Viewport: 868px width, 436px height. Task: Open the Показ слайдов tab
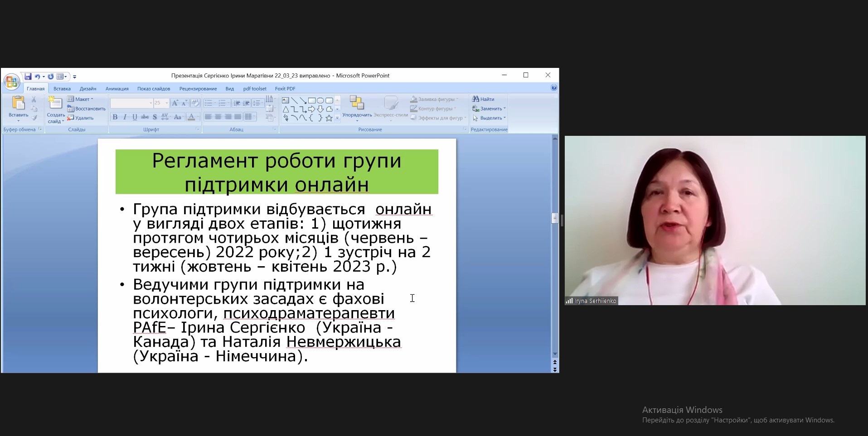click(154, 89)
